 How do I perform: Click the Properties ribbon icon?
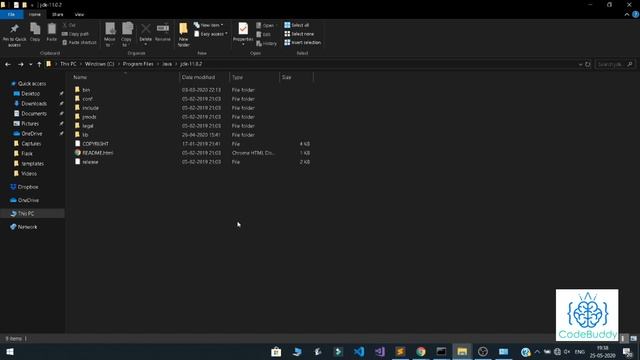(x=243, y=33)
